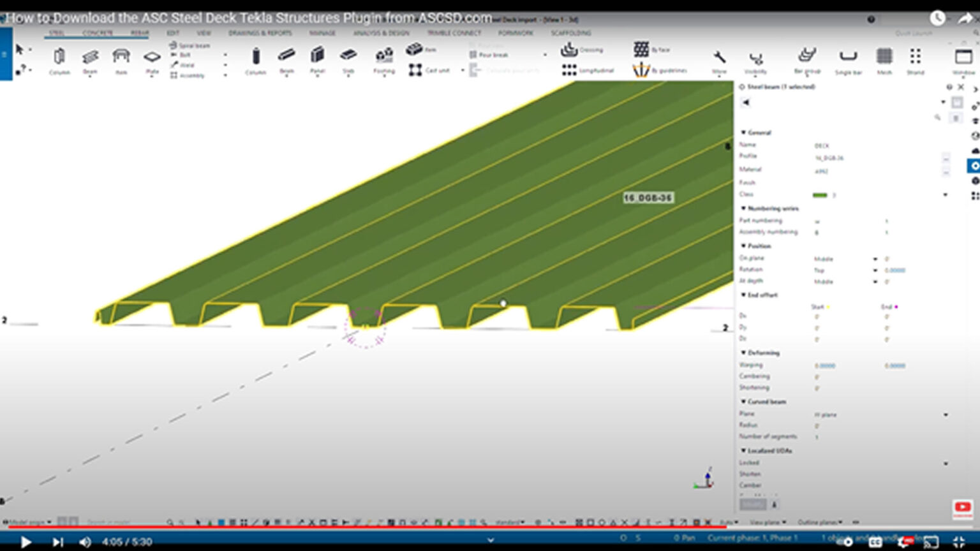The height and width of the screenshot is (551, 980).
Task: Click the Name field DECK
Action: coord(822,146)
